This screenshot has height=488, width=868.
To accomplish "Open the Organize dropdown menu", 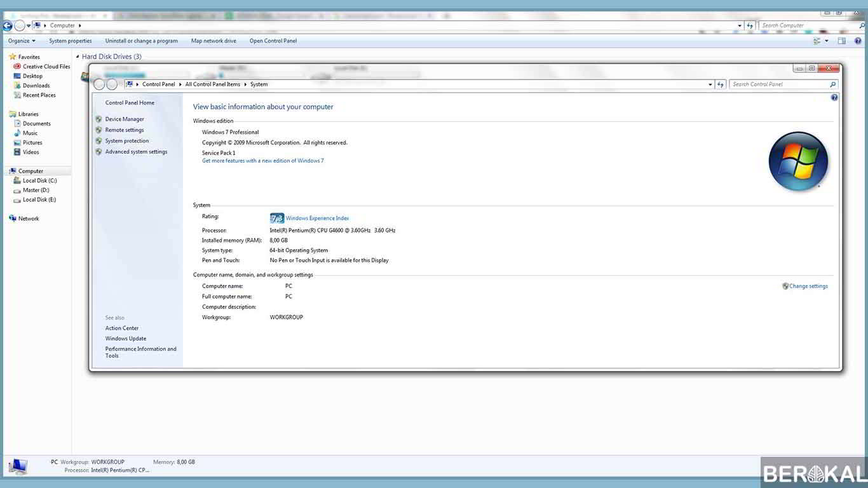I will pos(22,41).
